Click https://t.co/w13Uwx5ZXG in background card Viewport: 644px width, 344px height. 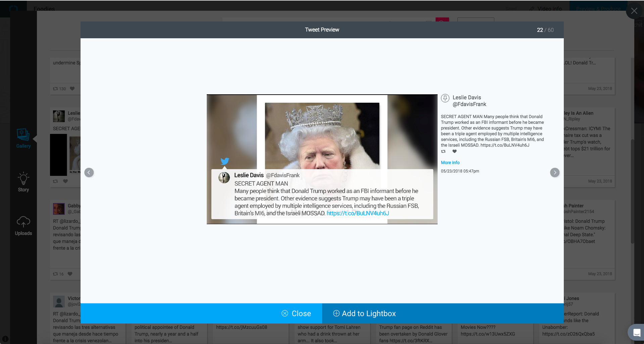[488, 334]
